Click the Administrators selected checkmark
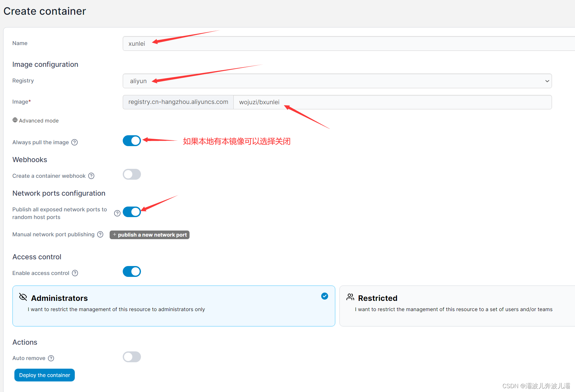This screenshot has height=392, width=575. click(324, 296)
